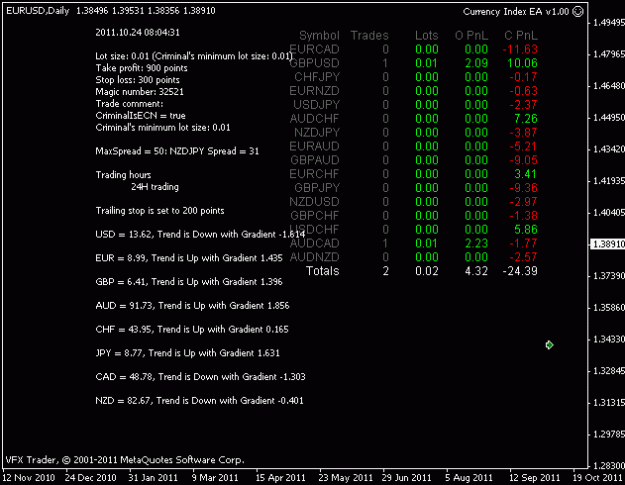625x485 pixels.
Task: Click the Trades column header
Action: pos(369,35)
